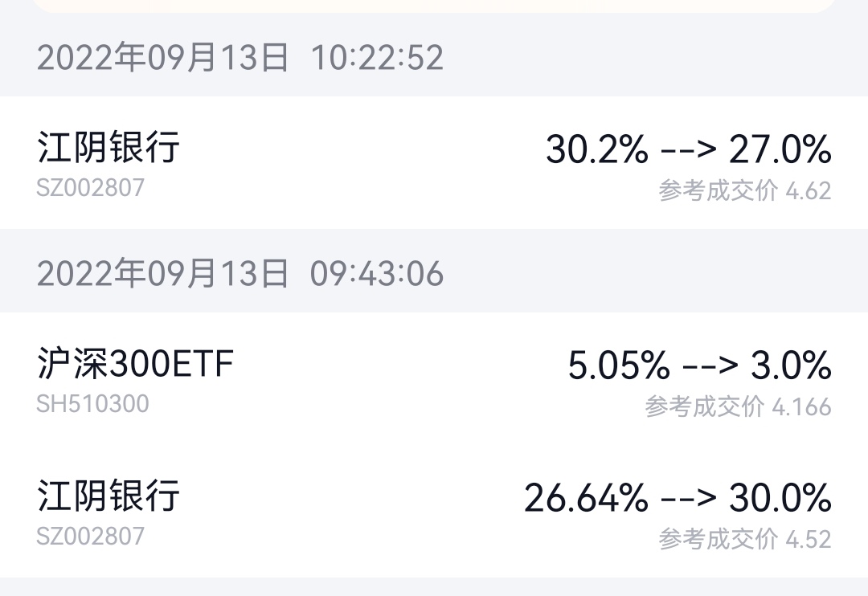
Task: Tap the 26.64% starting weight
Action: tap(586, 498)
